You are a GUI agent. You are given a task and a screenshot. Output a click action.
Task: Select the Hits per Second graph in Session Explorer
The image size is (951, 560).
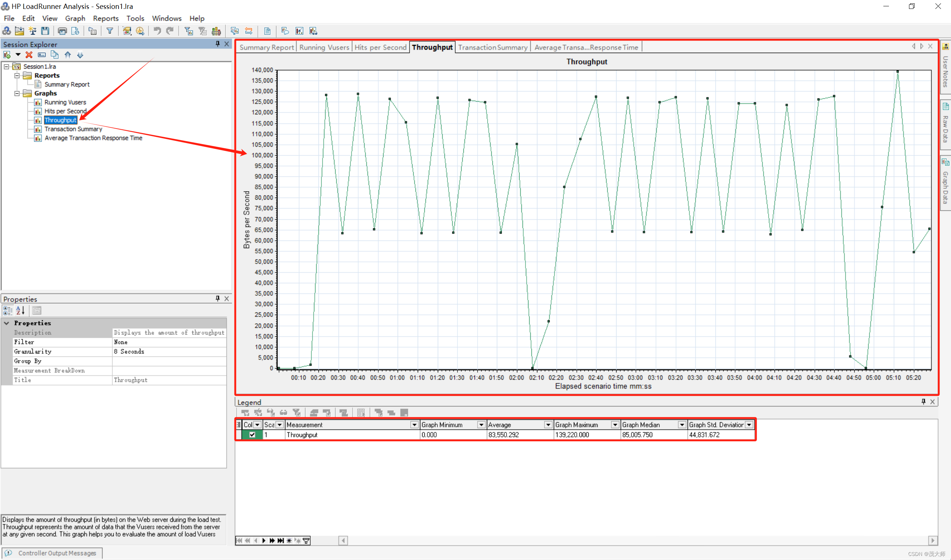65,111
